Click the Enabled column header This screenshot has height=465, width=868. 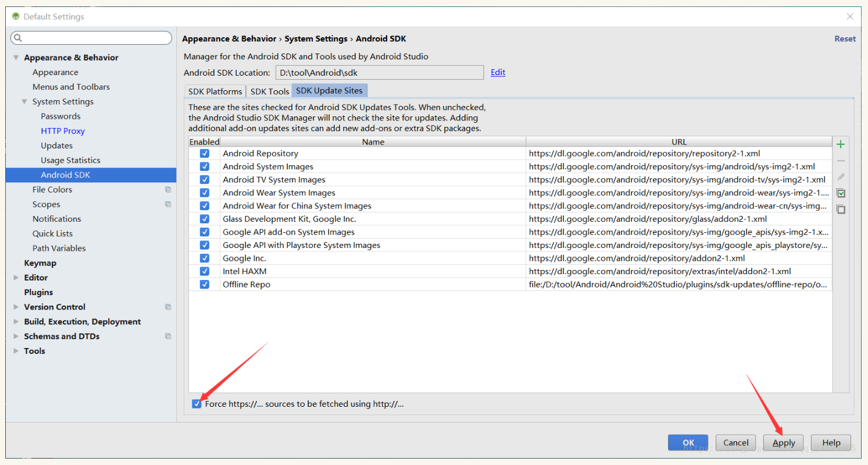point(204,141)
